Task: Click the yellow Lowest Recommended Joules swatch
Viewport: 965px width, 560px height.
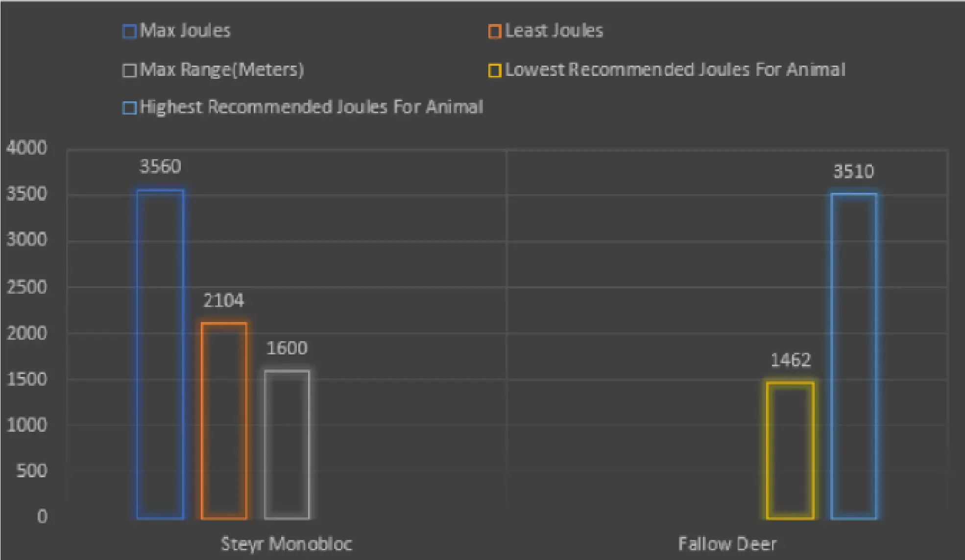Action: point(495,70)
